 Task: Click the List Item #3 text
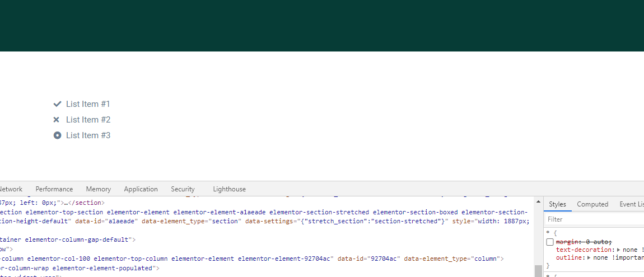[88, 135]
